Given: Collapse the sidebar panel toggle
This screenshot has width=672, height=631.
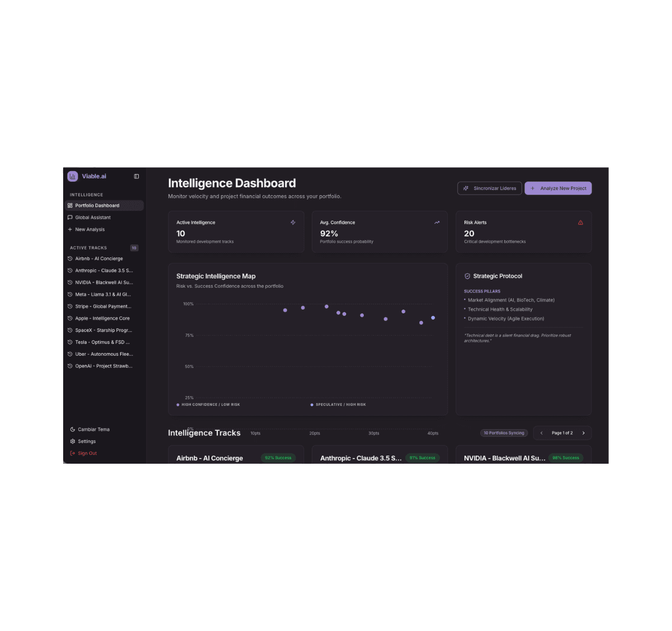Looking at the screenshot, I should [x=136, y=176].
